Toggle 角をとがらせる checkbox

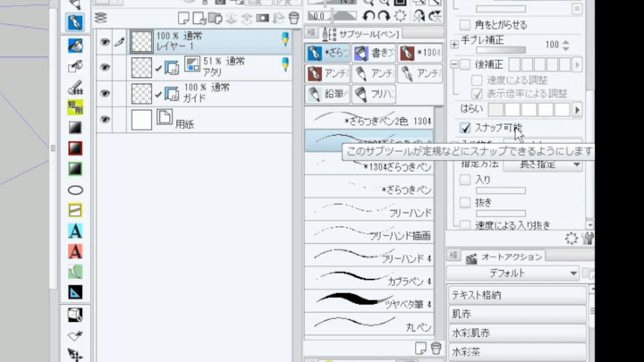(x=465, y=25)
